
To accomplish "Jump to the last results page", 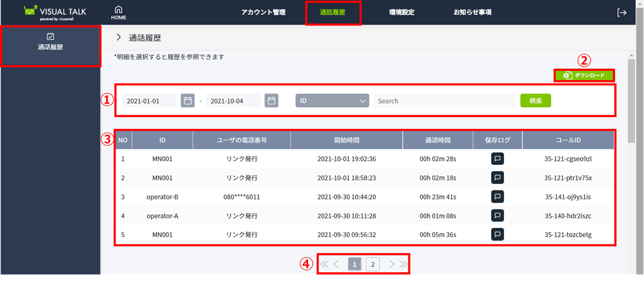I will tap(403, 264).
